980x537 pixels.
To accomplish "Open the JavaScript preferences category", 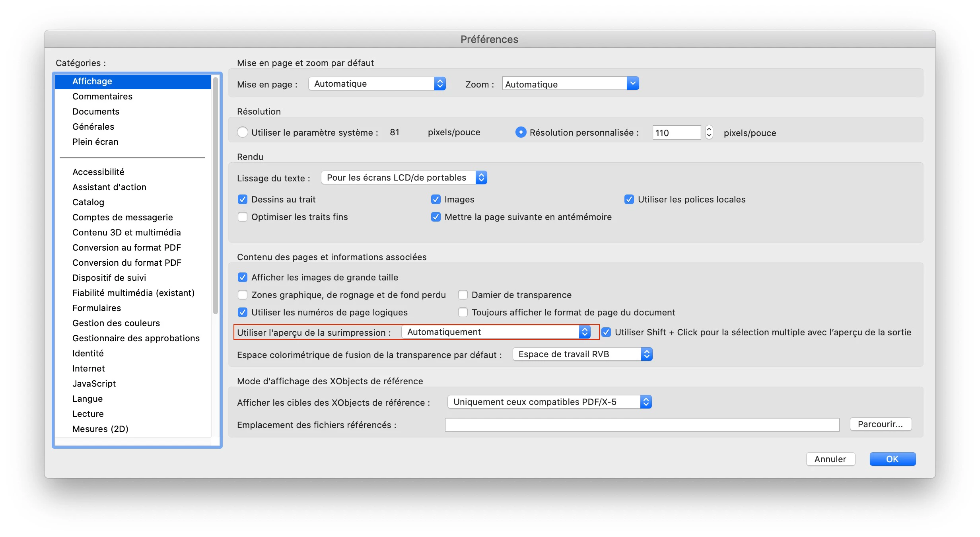I will 94,383.
